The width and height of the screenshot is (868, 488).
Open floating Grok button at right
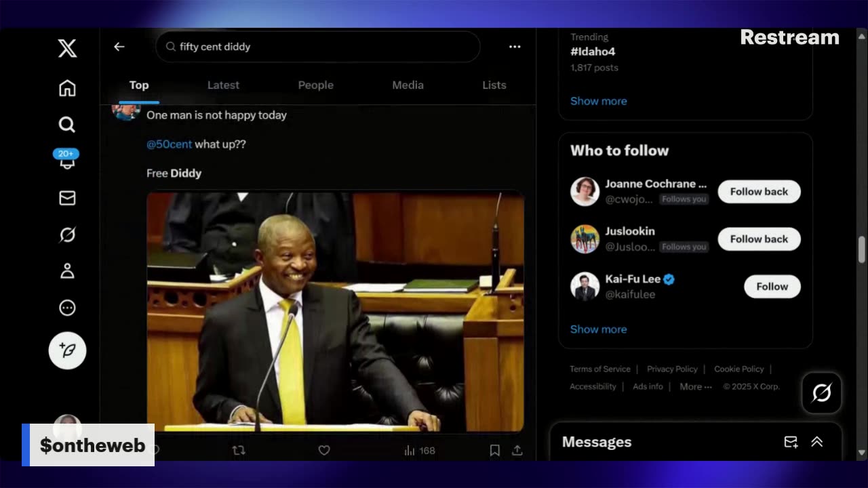click(x=822, y=392)
